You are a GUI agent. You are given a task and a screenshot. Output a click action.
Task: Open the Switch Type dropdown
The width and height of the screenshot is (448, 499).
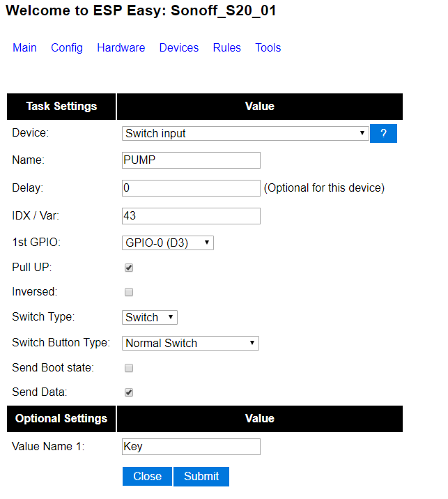click(150, 318)
